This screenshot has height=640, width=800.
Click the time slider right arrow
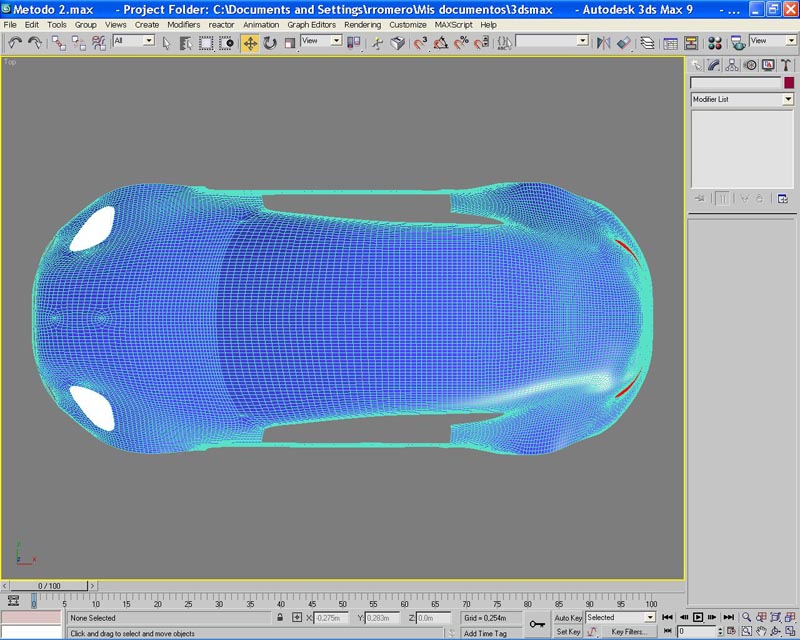point(92,586)
